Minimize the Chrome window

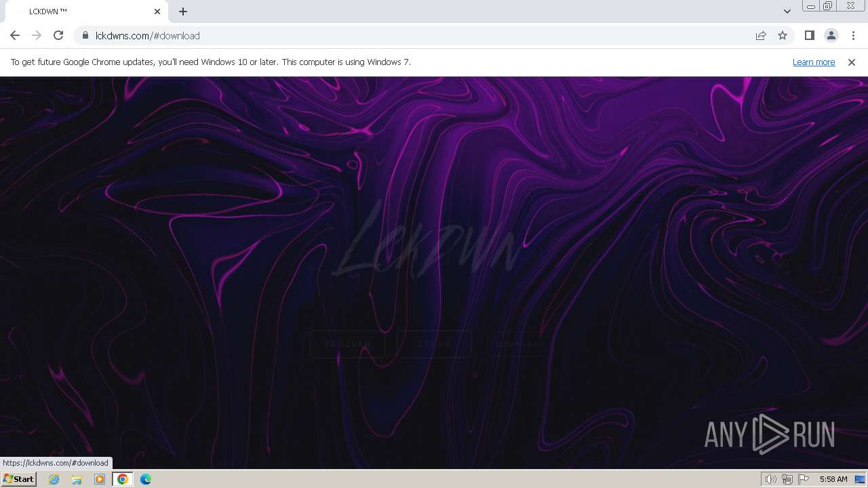(811, 6)
